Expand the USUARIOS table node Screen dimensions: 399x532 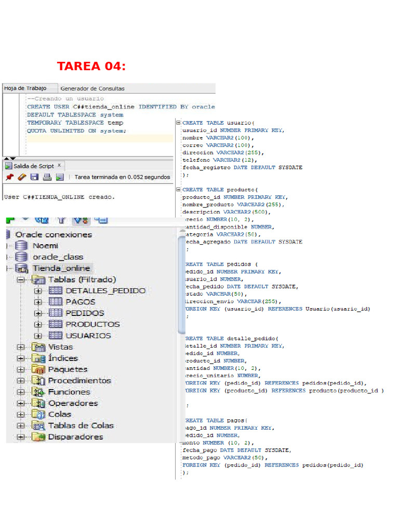(38, 336)
